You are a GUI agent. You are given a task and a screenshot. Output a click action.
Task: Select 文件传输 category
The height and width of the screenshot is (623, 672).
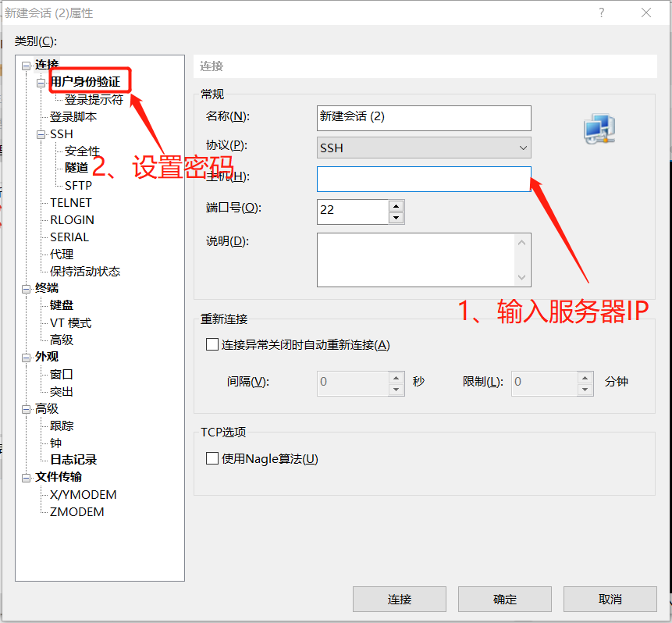pos(59,476)
